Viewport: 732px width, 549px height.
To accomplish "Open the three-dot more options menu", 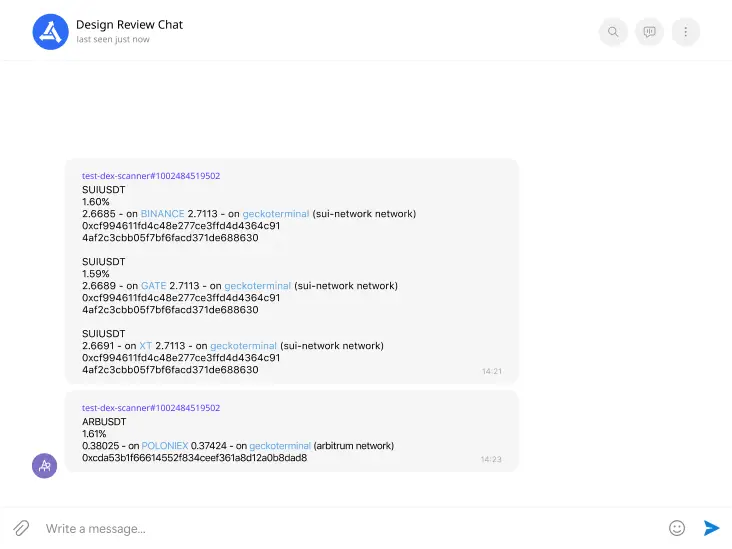I will [x=685, y=32].
